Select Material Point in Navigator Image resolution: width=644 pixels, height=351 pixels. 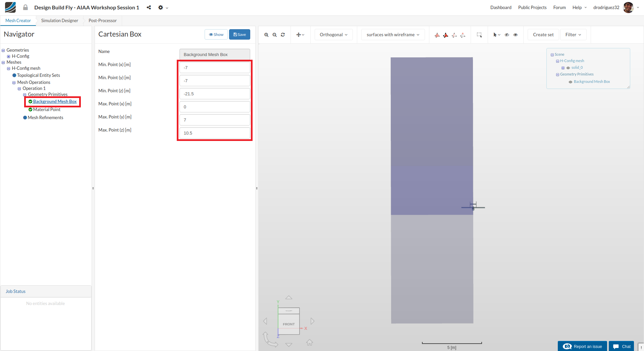[x=47, y=109]
